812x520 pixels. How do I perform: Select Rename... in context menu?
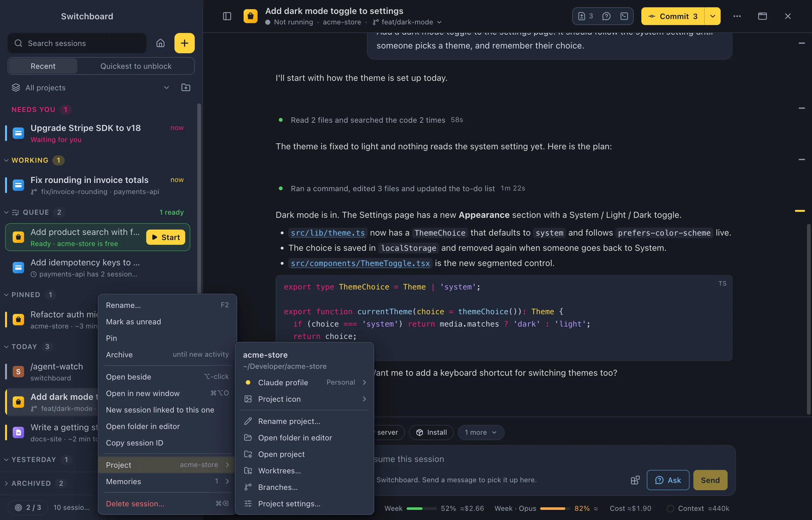tap(167, 305)
